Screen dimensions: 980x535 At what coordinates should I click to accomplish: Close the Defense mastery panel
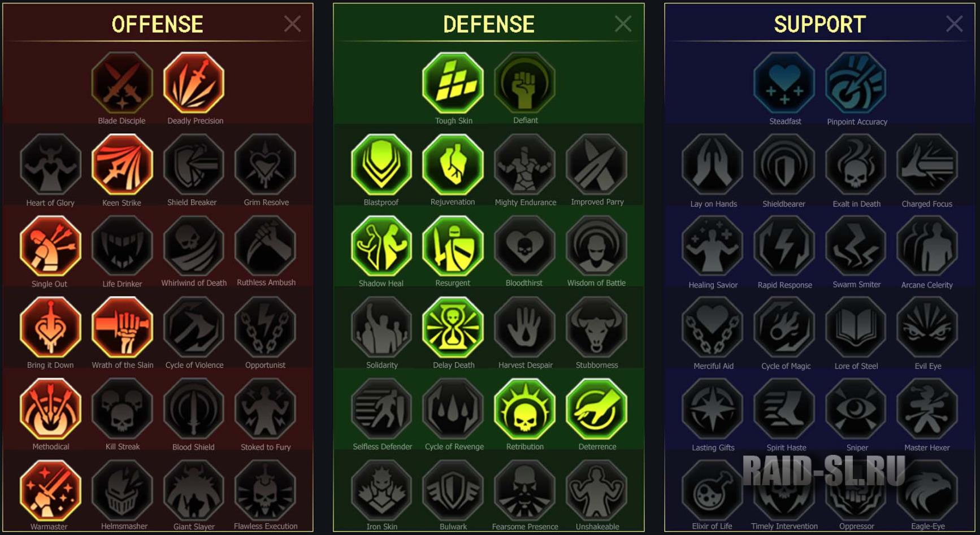pos(623,24)
